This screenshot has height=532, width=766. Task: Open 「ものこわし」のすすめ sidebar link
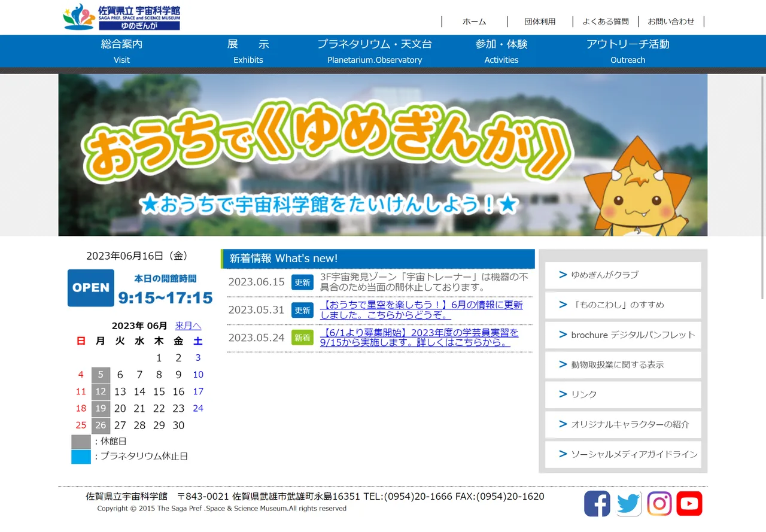point(623,305)
